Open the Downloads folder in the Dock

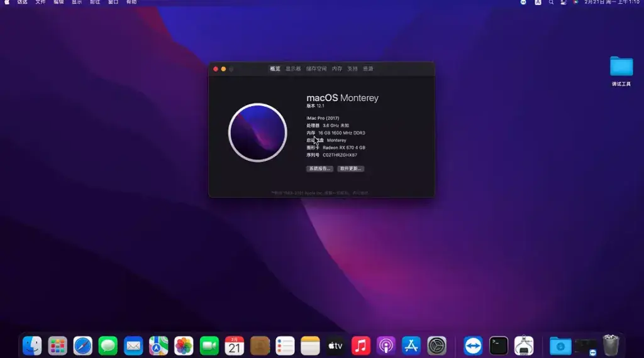tap(560, 346)
